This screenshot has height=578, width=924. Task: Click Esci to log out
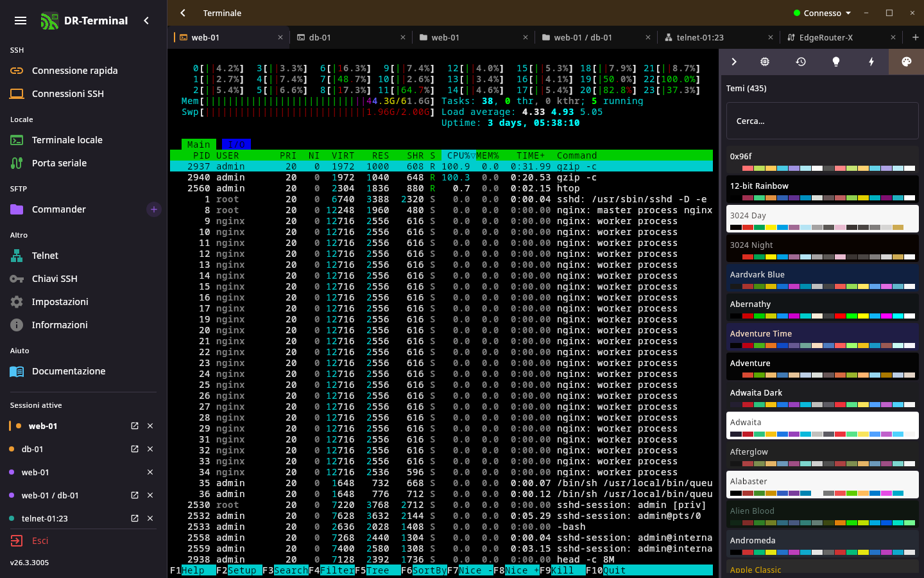tap(83, 541)
